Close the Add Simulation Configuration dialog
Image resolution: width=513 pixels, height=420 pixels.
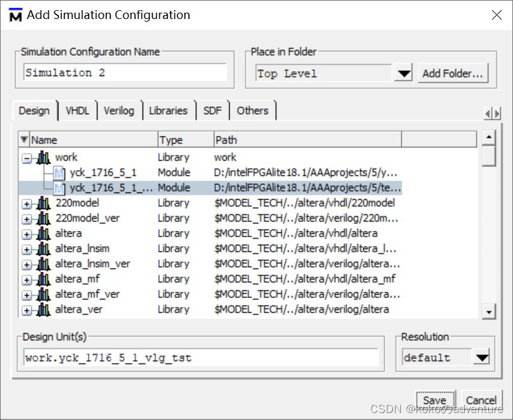[x=497, y=15]
